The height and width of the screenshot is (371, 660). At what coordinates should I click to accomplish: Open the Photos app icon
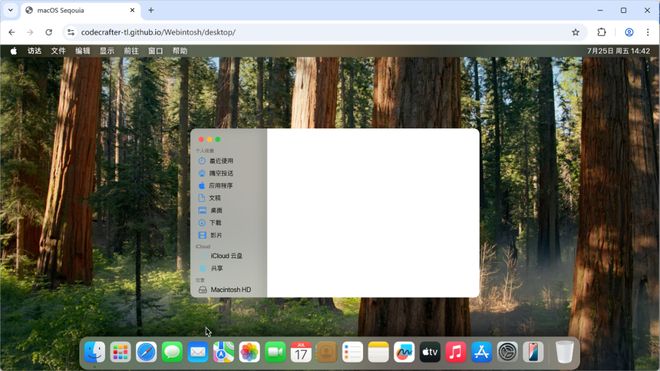[249, 352]
